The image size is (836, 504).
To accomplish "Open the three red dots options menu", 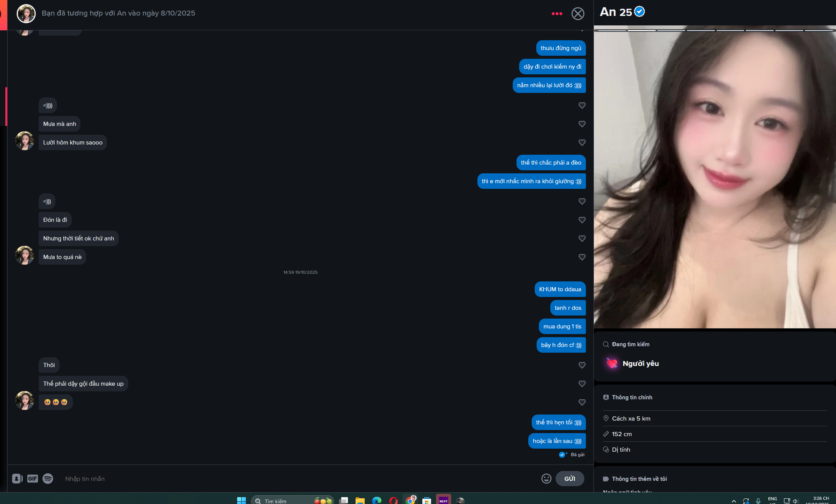I will tap(557, 14).
